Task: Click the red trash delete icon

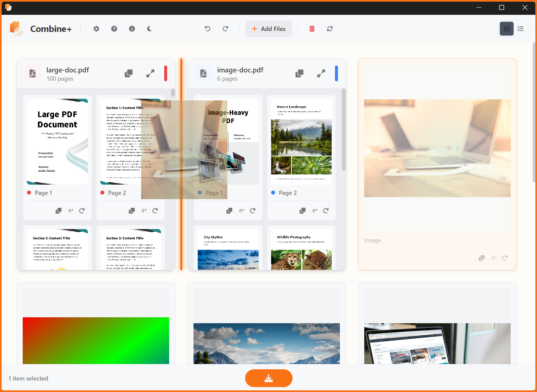Action: tap(312, 29)
